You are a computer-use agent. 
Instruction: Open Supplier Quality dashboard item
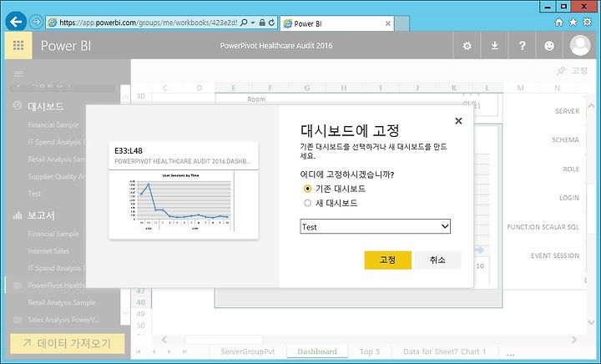[x=57, y=177]
